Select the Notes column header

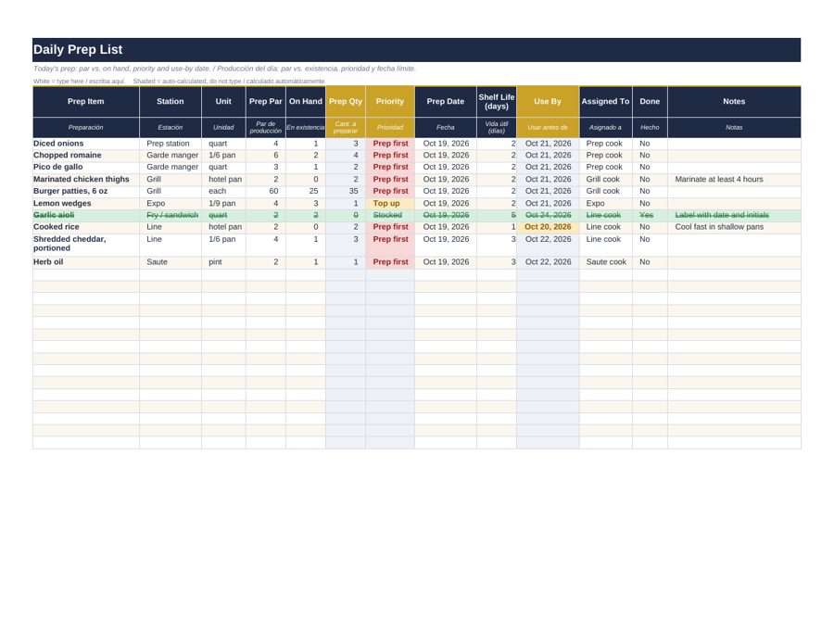(734, 101)
